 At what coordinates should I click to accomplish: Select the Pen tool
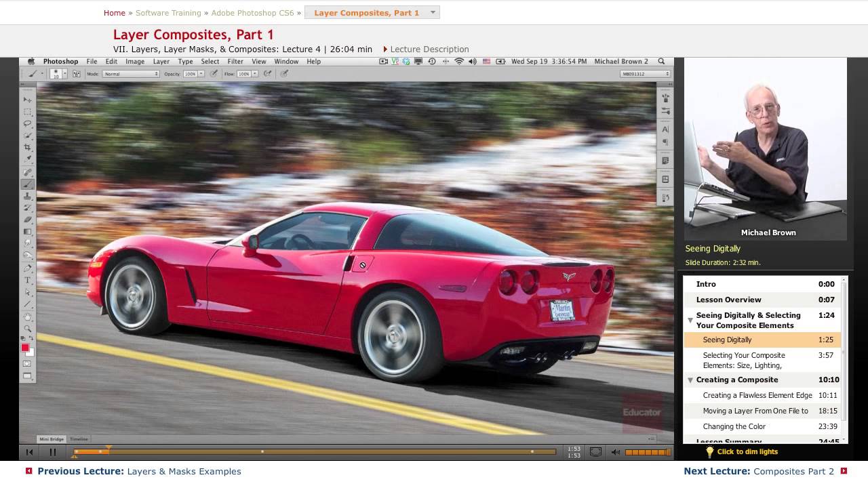pyautogui.click(x=28, y=268)
